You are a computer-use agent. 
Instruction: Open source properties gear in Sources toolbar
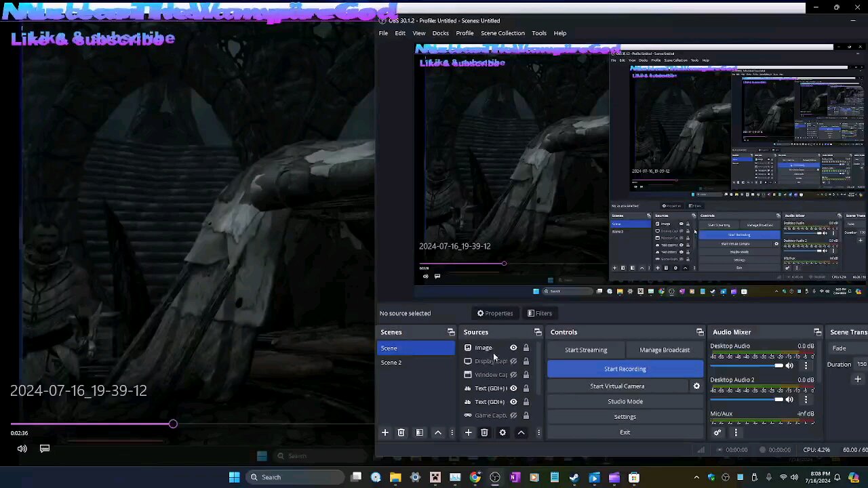pyautogui.click(x=502, y=432)
